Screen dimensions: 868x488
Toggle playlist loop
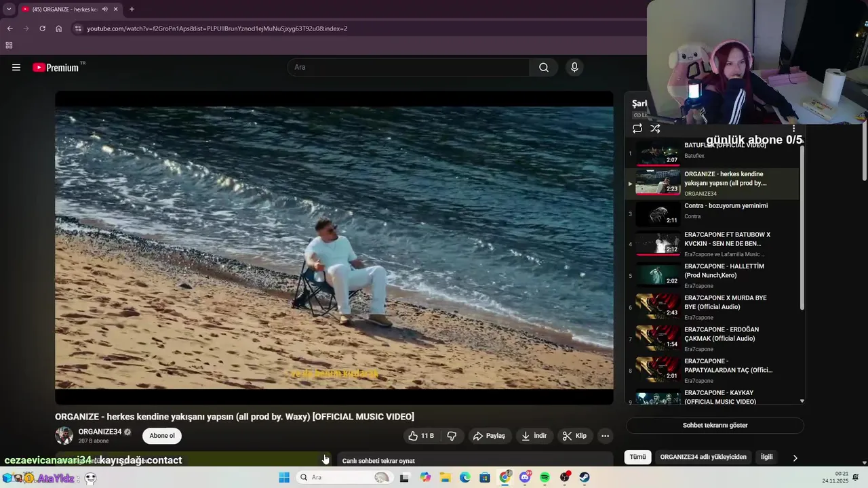pyautogui.click(x=637, y=128)
